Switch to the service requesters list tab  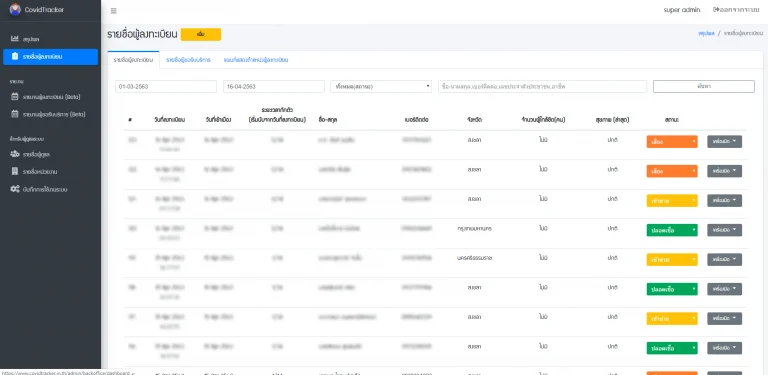click(189, 60)
